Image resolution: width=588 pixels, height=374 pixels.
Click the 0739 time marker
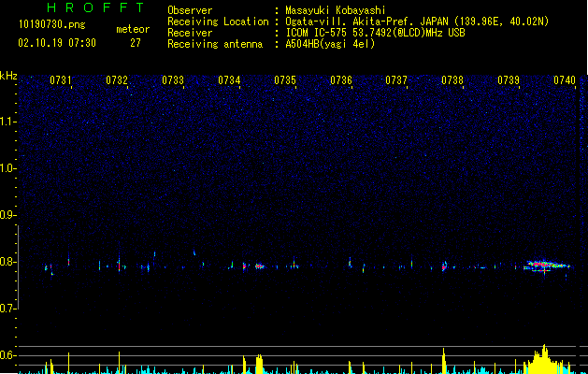coord(509,80)
